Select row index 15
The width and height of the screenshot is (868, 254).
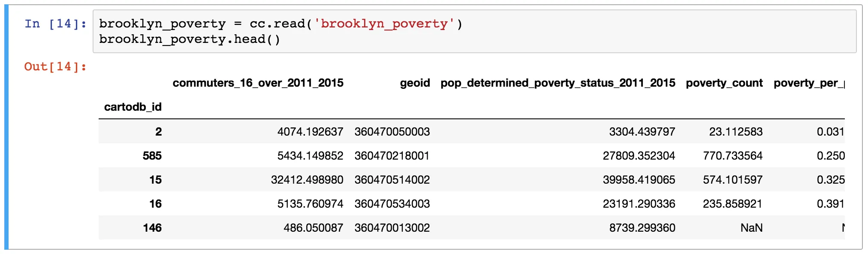(x=155, y=180)
